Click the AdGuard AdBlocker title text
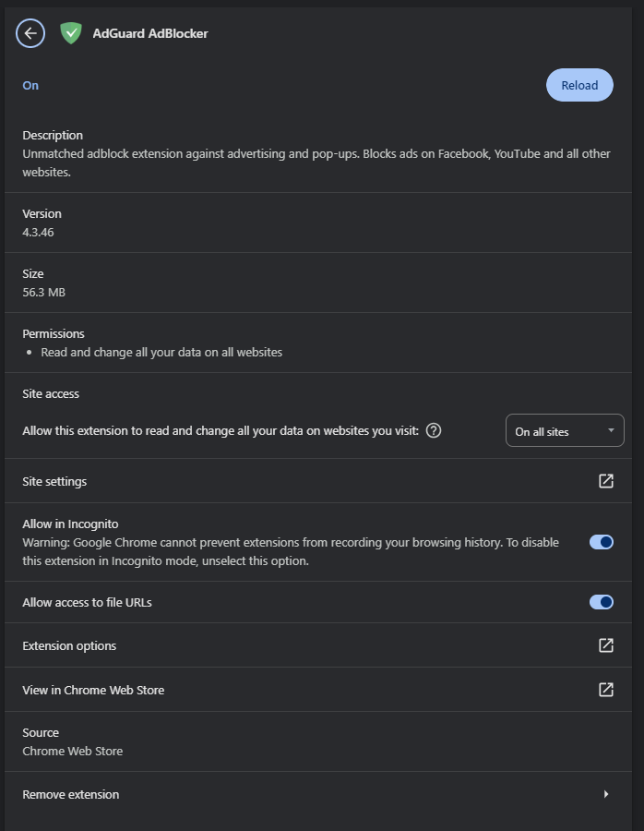 (149, 33)
